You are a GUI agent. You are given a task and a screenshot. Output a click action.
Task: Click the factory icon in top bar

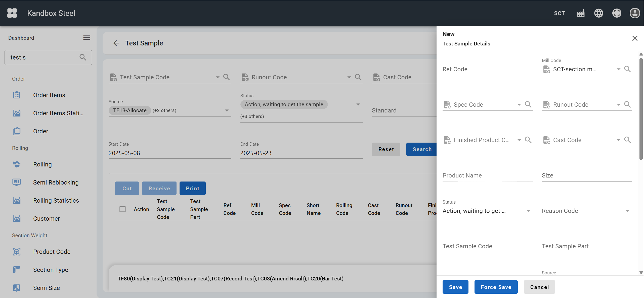click(580, 13)
